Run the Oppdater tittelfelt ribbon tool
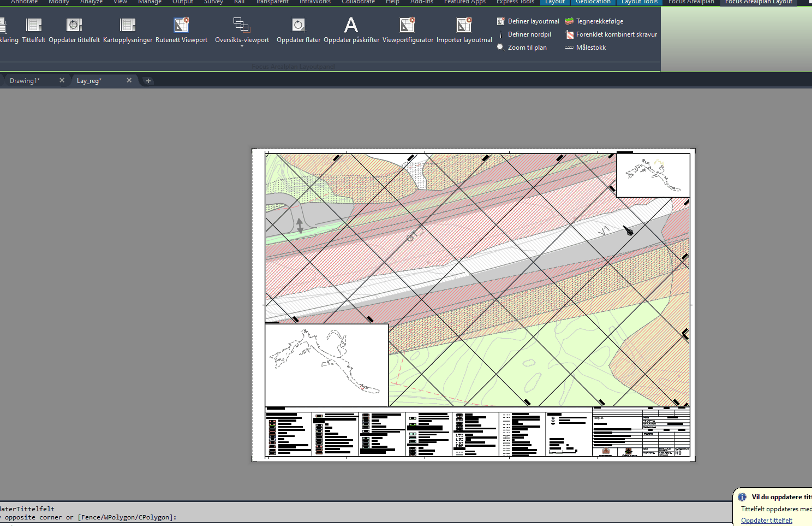This screenshot has width=812, height=526. click(x=74, y=25)
